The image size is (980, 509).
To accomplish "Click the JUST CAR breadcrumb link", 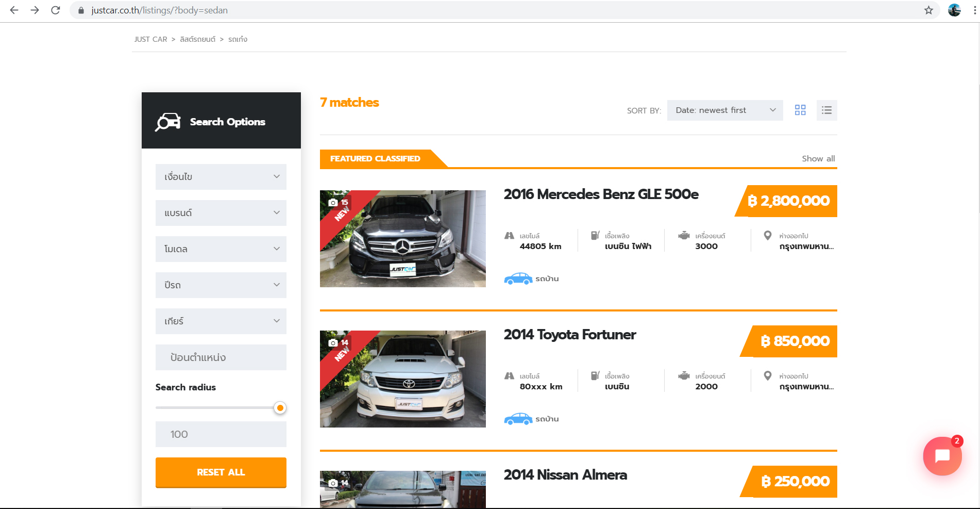I will click(x=150, y=39).
